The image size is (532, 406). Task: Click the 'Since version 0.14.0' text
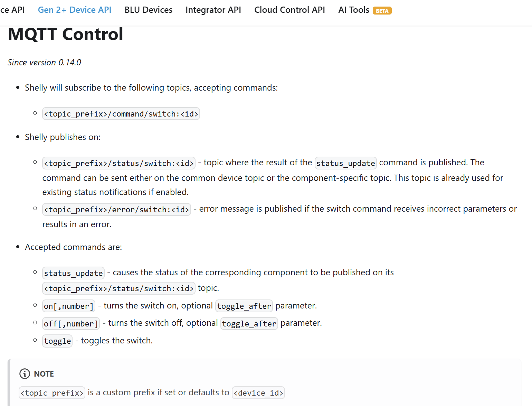point(44,62)
